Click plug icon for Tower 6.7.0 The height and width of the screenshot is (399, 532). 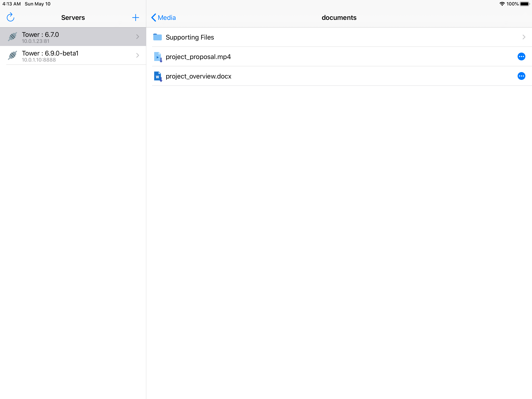(x=12, y=37)
